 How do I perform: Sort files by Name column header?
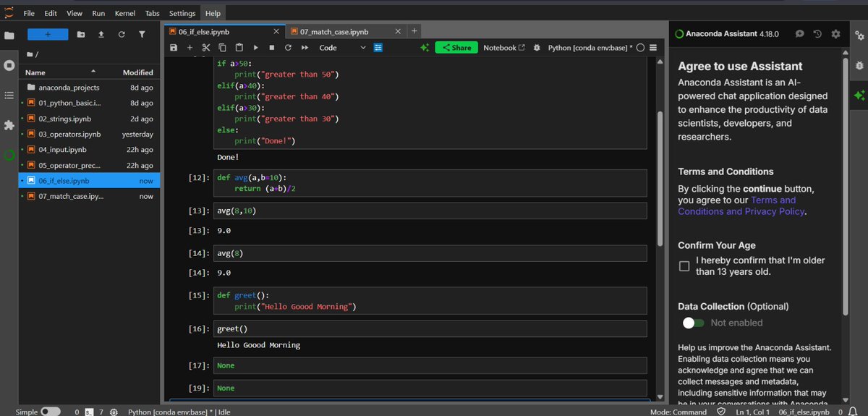click(61, 72)
